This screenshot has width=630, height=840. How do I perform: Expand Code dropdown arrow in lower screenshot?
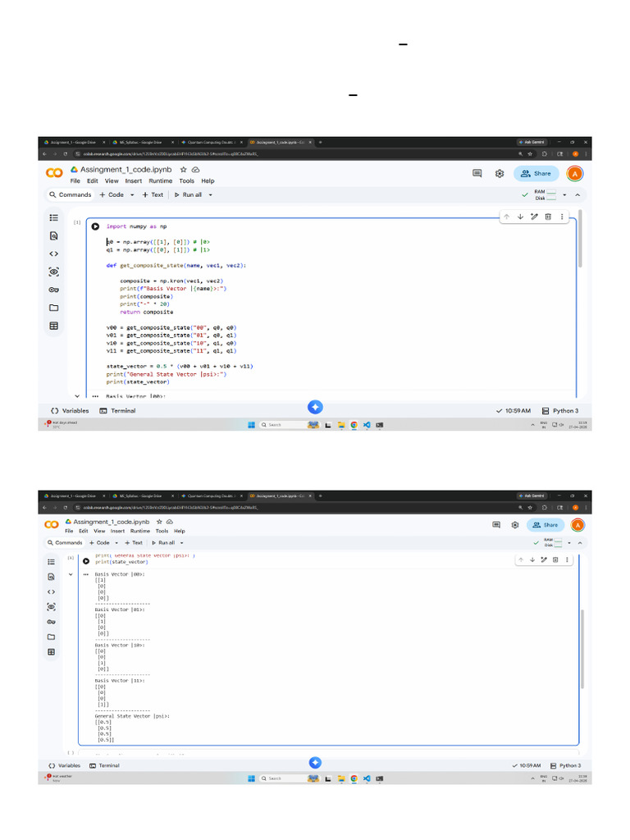pyautogui.click(x=116, y=543)
